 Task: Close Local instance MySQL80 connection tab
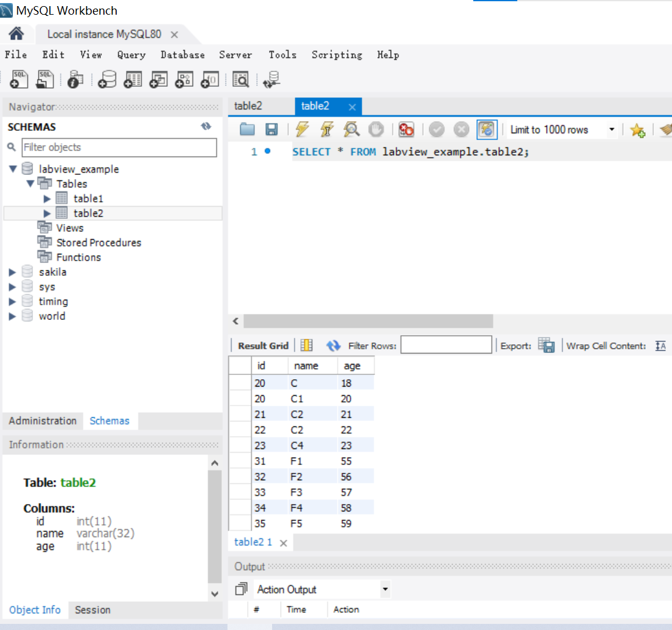[174, 35]
